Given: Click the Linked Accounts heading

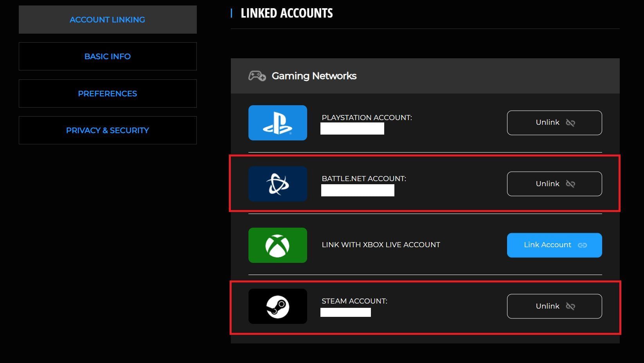Looking at the screenshot, I should [x=286, y=13].
